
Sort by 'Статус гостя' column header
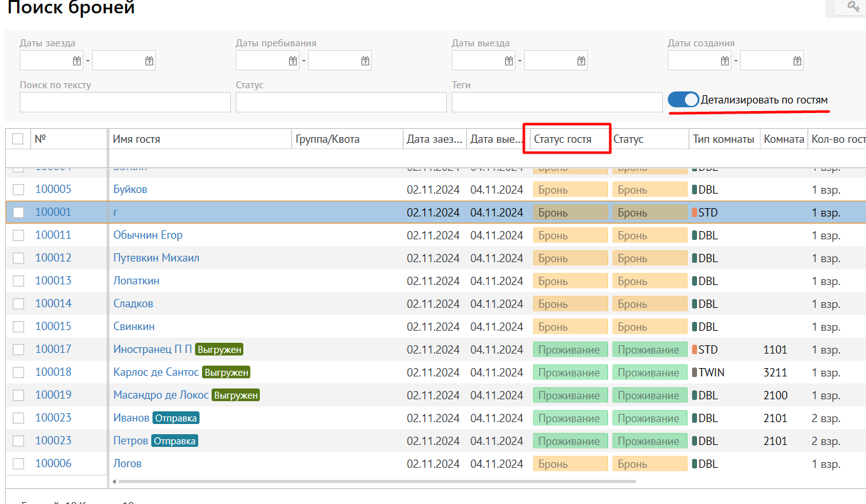pos(563,139)
